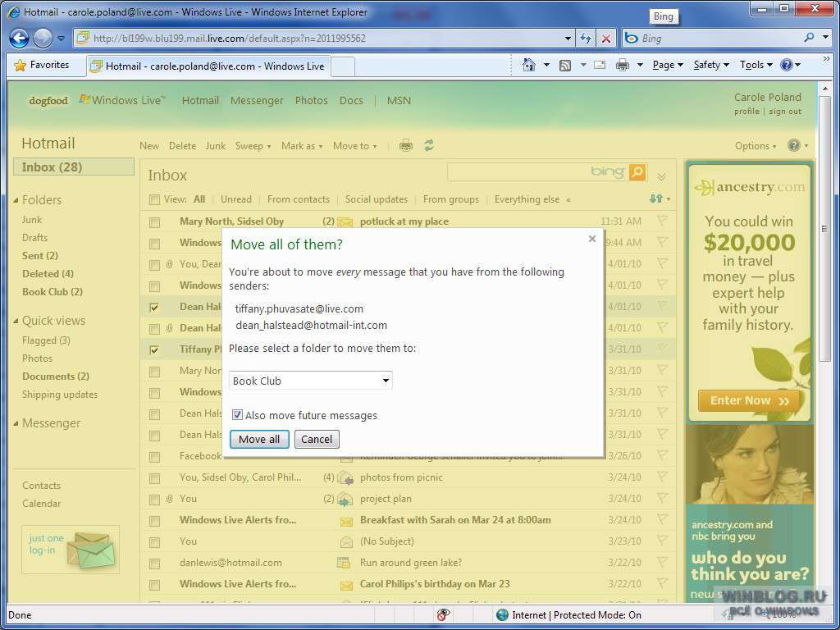Open the "Book Club (2)" folder
Viewport: 840px width, 630px height.
(x=52, y=292)
